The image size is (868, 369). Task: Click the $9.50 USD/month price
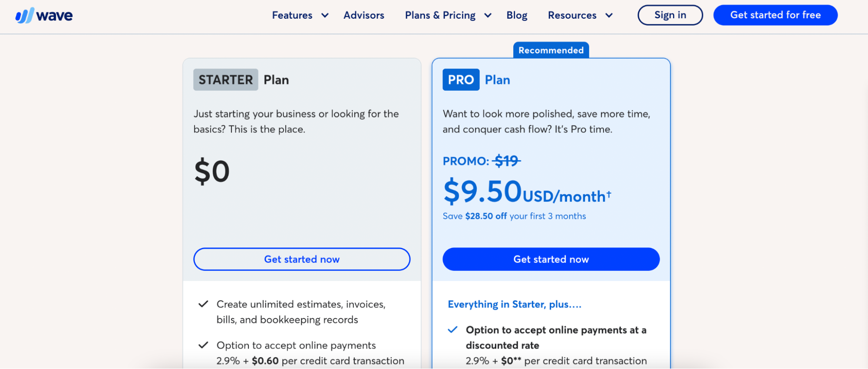(x=482, y=191)
